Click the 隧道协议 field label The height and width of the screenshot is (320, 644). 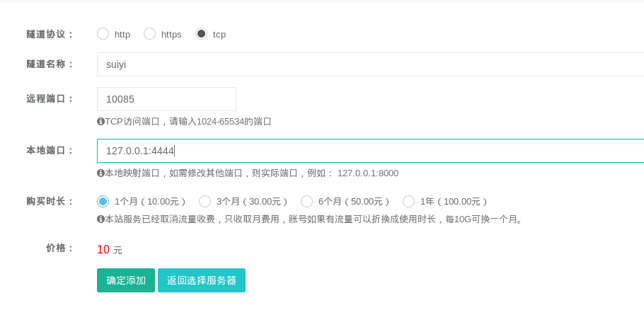pyautogui.click(x=50, y=34)
